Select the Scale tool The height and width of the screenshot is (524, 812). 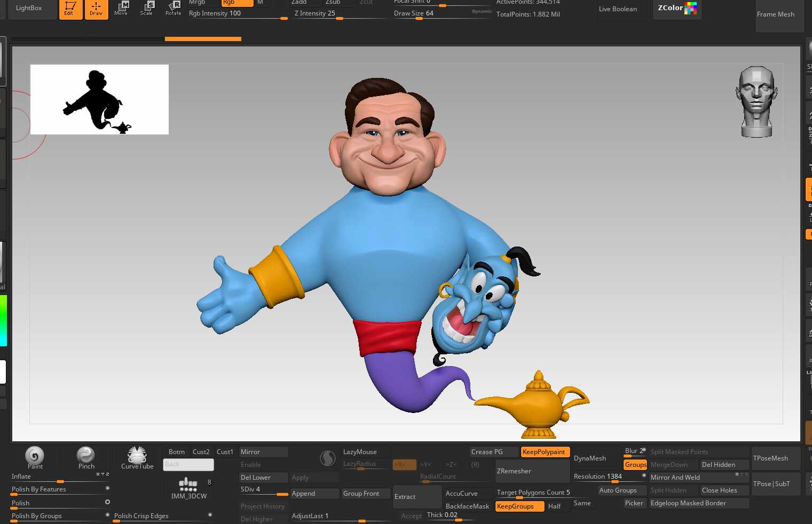[147, 9]
